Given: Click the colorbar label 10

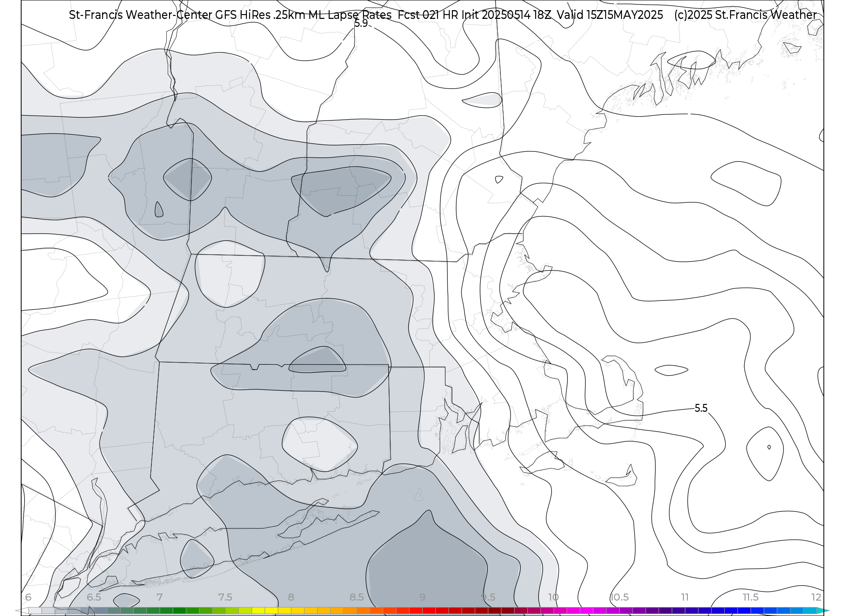Looking at the screenshot, I should [x=554, y=597].
